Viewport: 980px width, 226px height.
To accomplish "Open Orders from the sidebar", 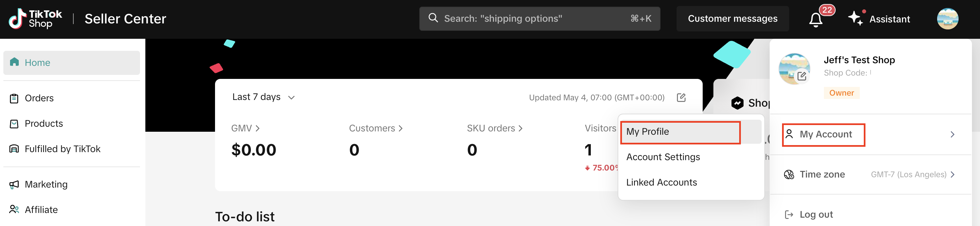I will point(39,98).
